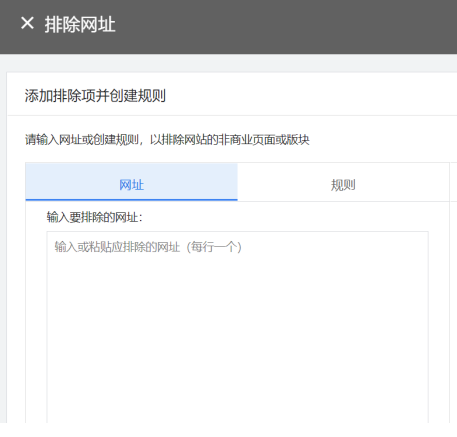Click an empty area of the dark header bar

click(x=283, y=27)
